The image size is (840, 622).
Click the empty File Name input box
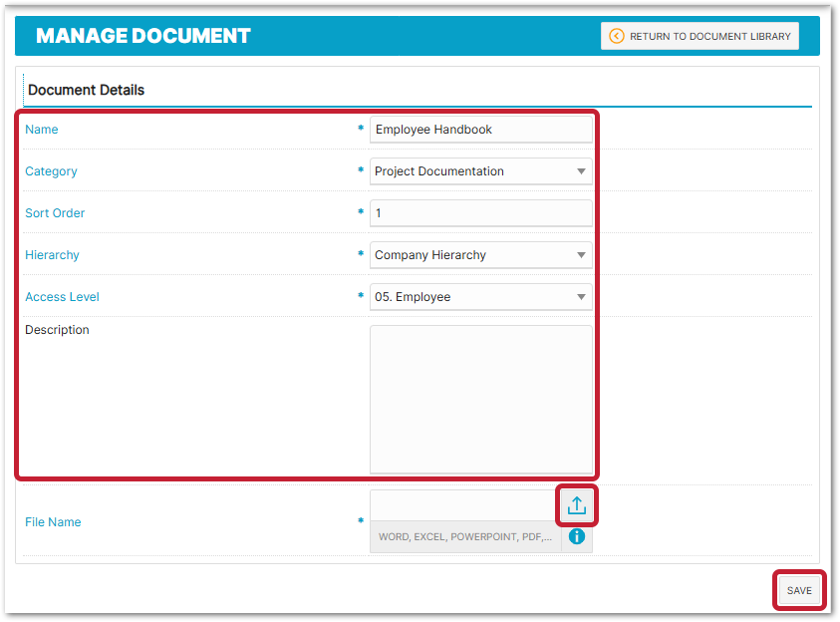click(x=463, y=505)
